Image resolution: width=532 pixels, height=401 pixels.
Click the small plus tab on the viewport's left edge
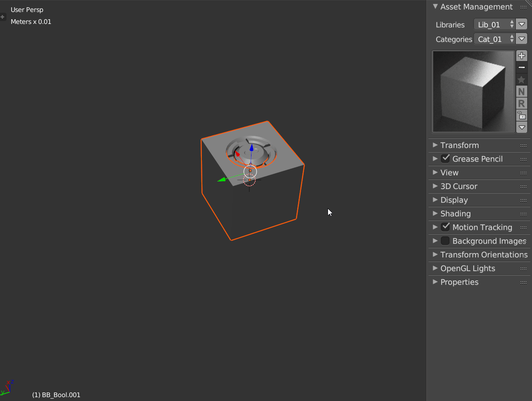[3, 16]
